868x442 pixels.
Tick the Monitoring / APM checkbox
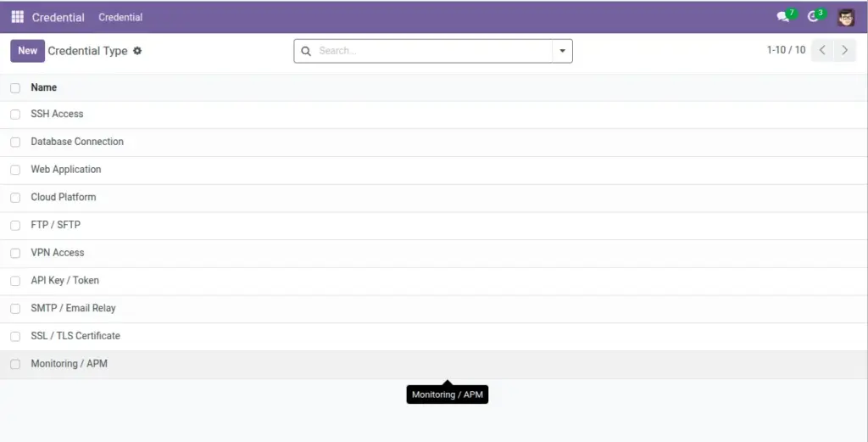(x=15, y=364)
